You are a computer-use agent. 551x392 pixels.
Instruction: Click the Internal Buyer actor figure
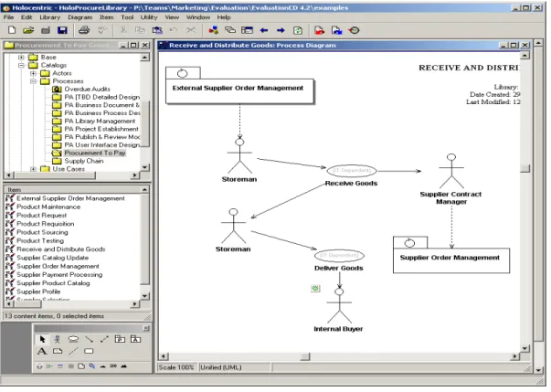click(339, 305)
